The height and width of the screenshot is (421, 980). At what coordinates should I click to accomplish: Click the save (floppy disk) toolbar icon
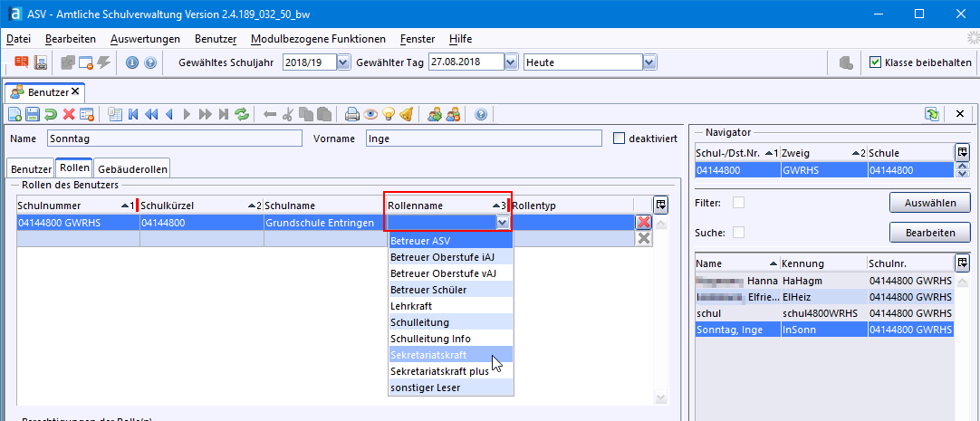(33, 114)
